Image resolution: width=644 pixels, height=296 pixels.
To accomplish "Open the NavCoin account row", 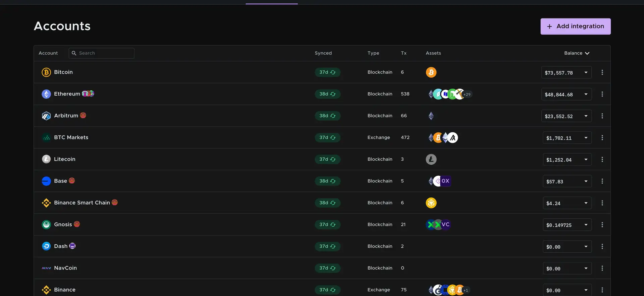I will pyautogui.click(x=65, y=268).
